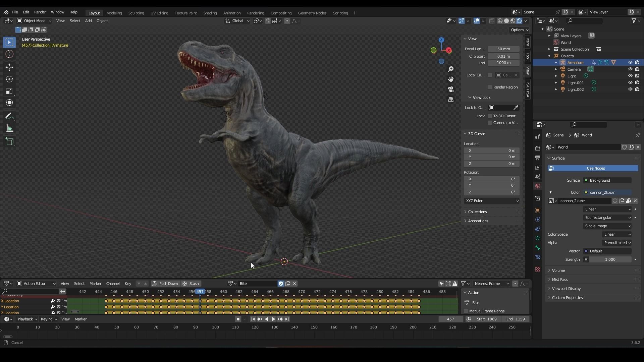
Task: Toggle X Location channel checkbox
Action: (59, 301)
